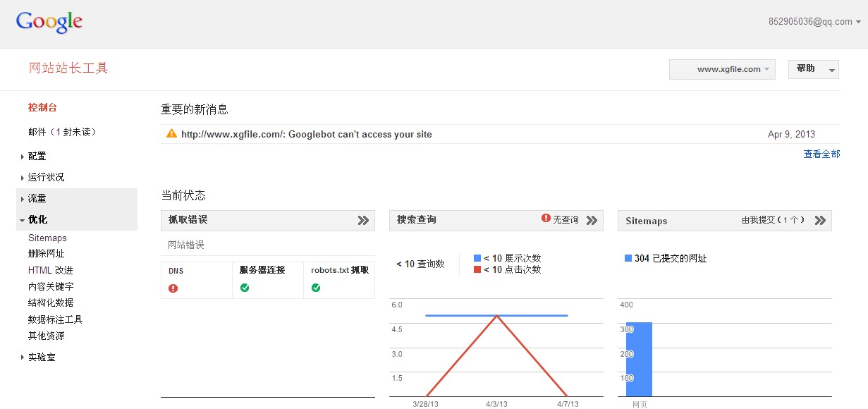The image size is (868, 409).
Task: Go to 删除网址 in the sidebar
Action: [47, 254]
